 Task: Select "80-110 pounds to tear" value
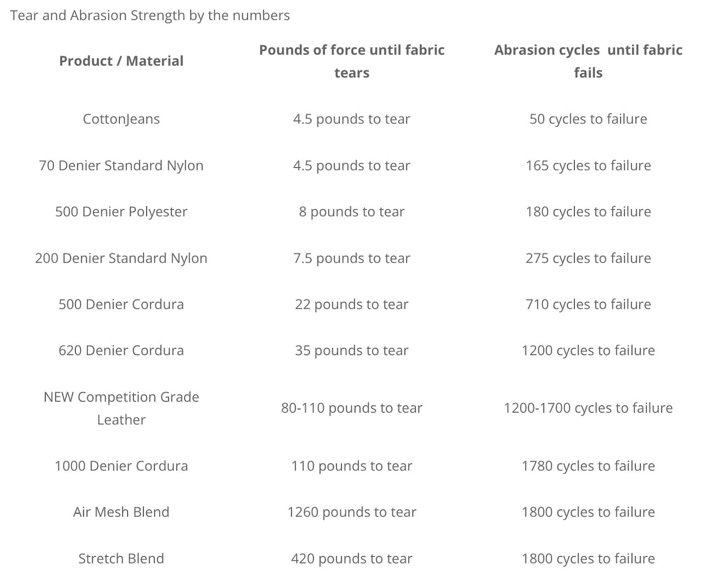tap(352, 408)
